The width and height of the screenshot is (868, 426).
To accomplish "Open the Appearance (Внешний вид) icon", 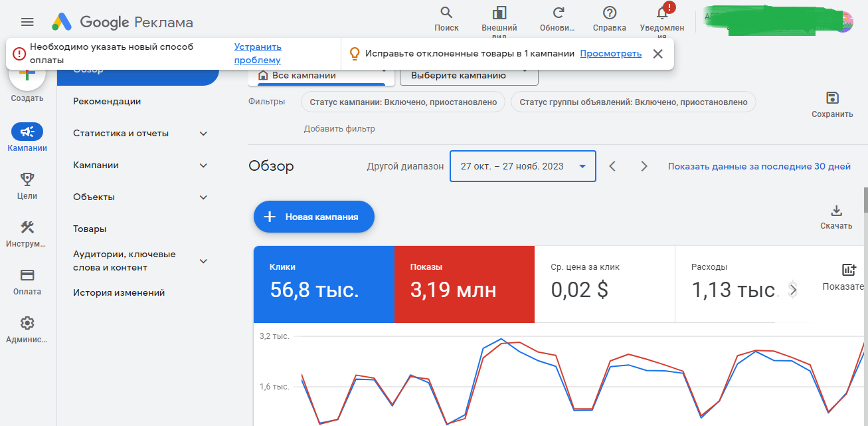I will pos(499,13).
